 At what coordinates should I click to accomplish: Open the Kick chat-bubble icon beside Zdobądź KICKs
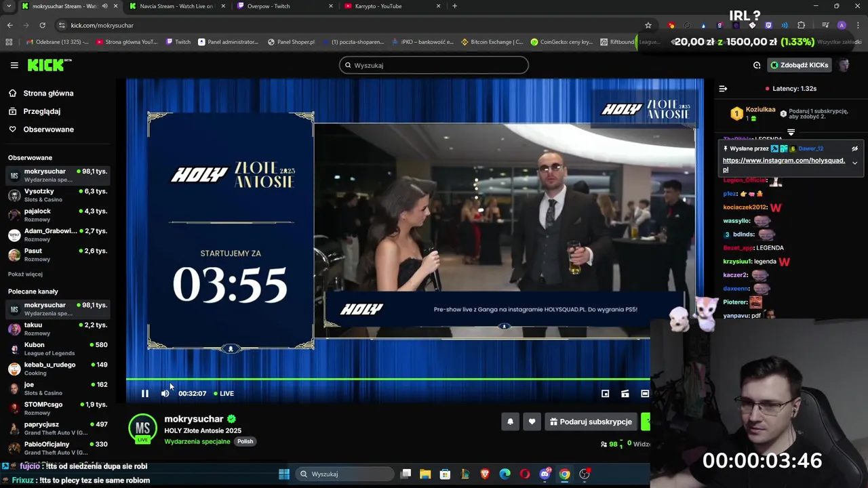tap(757, 65)
